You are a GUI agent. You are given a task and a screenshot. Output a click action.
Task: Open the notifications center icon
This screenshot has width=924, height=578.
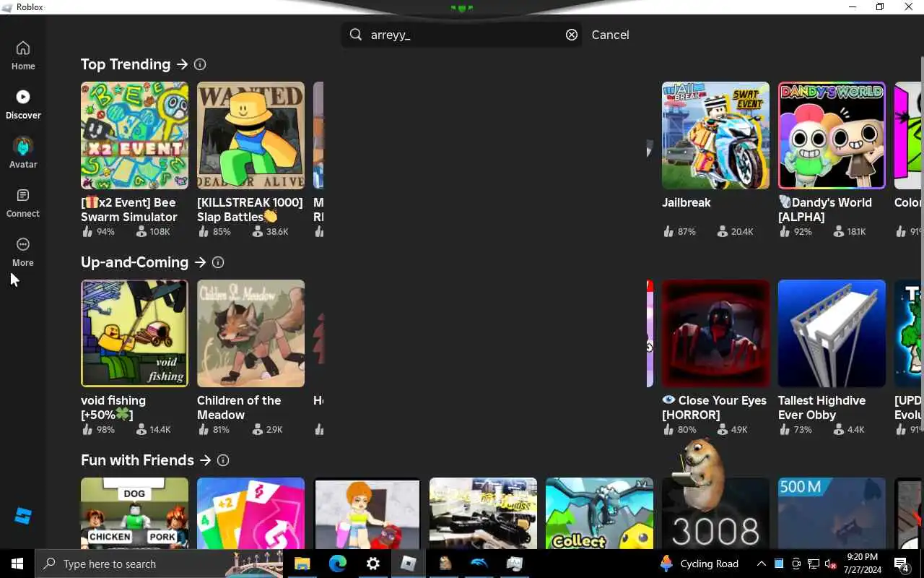902,564
